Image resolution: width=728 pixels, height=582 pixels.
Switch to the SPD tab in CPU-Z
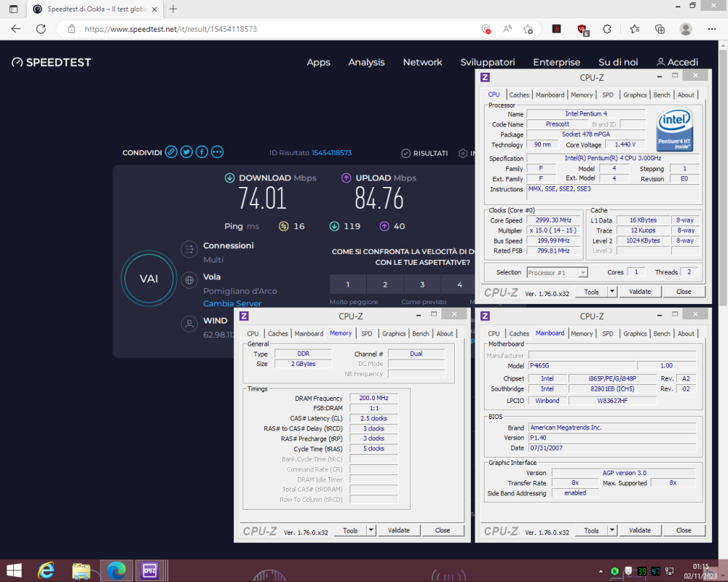[x=608, y=94]
